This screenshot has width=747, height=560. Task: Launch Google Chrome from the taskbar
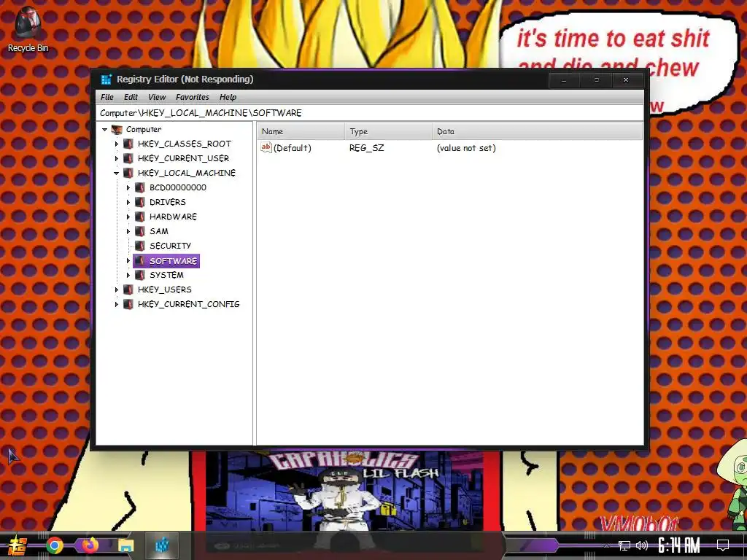(x=54, y=545)
